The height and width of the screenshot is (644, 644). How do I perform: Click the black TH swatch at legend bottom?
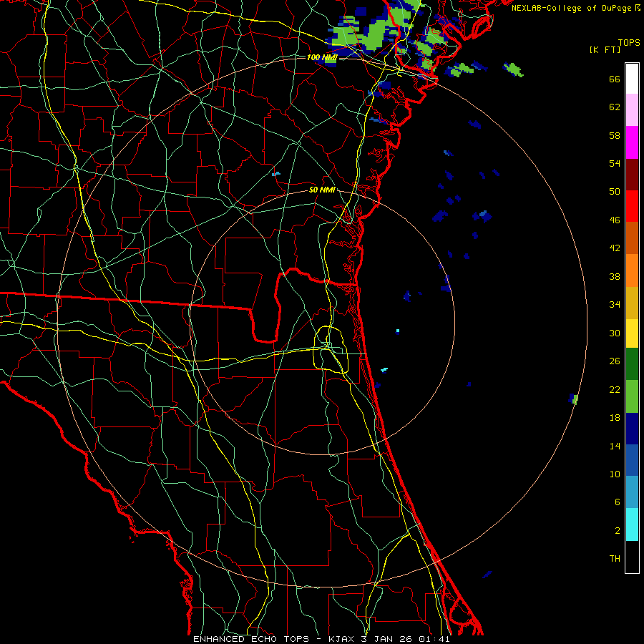pos(632,557)
